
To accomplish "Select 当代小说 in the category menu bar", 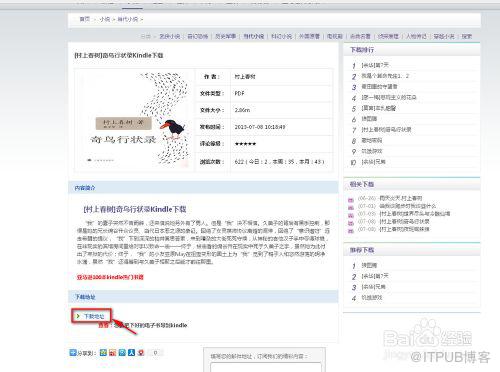I will pos(254,36).
